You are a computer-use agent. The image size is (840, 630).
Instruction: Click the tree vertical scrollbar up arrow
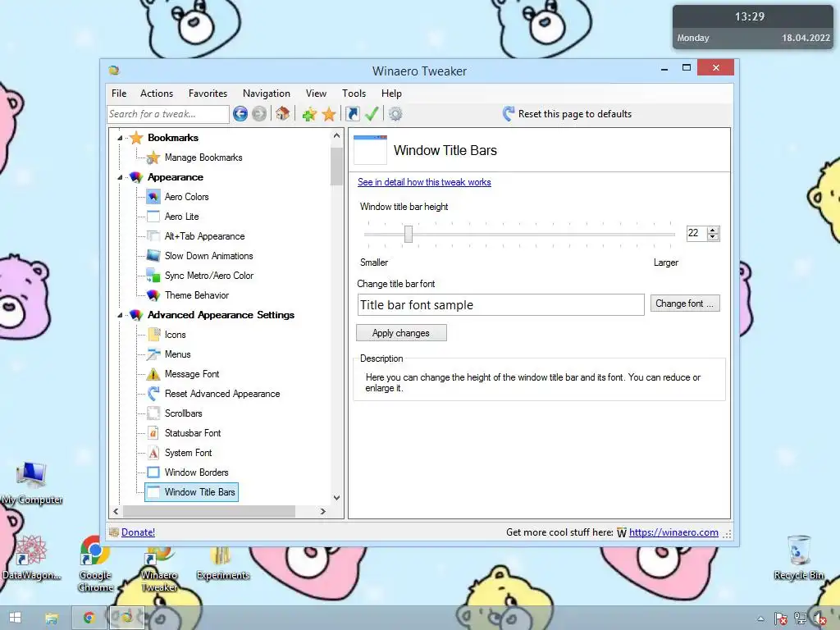(x=336, y=135)
